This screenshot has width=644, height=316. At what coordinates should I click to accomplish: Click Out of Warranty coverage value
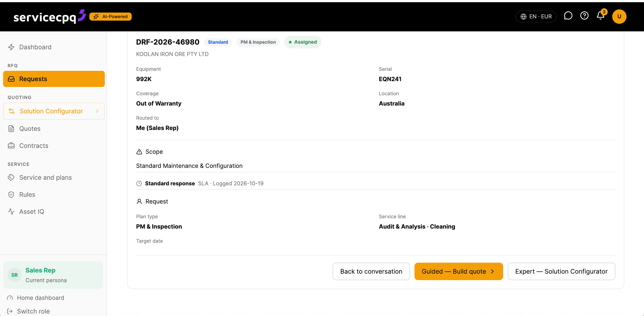(159, 103)
